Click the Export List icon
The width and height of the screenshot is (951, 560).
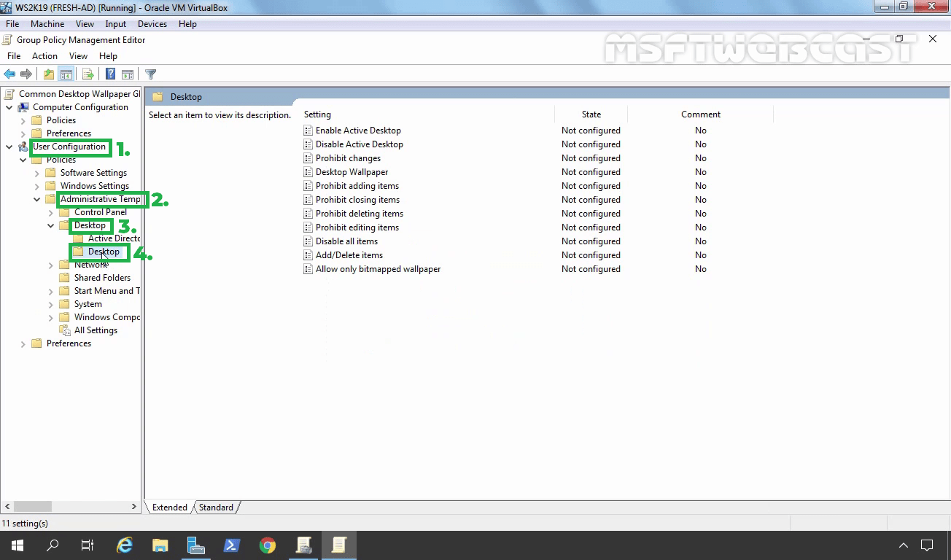pos(88,73)
